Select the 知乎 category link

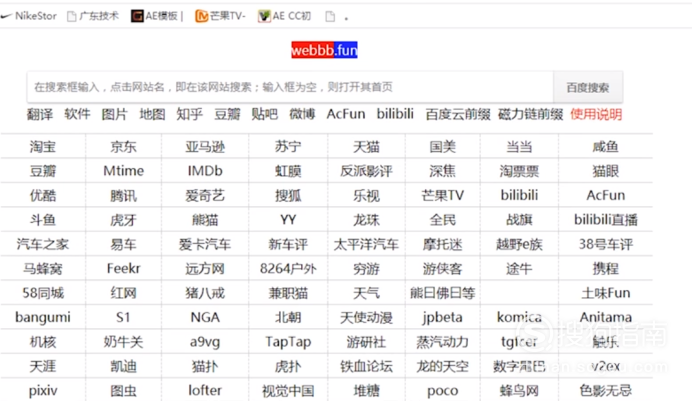click(x=190, y=115)
